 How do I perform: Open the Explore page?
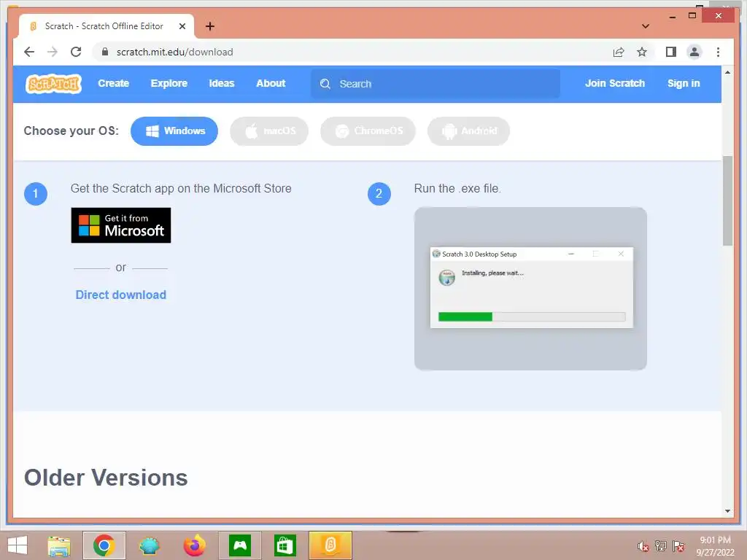[169, 83]
